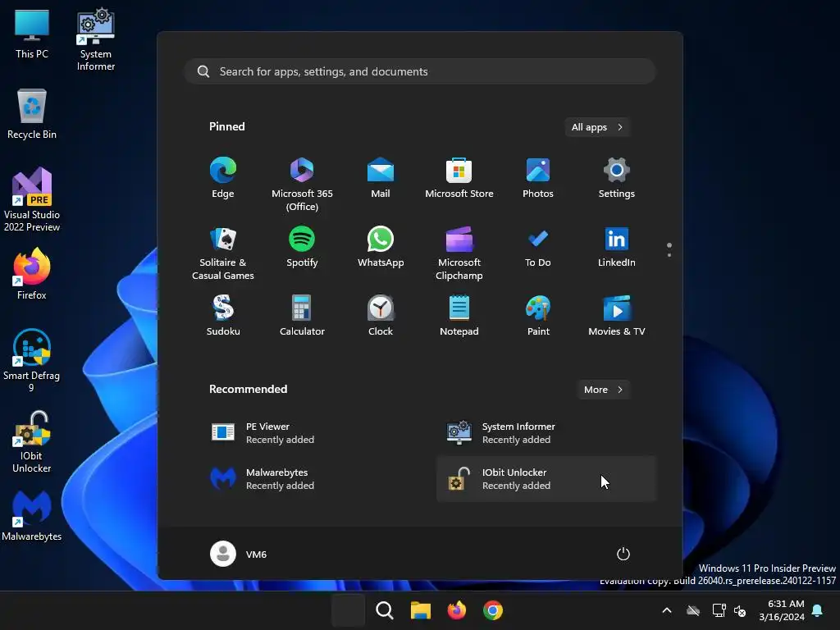This screenshot has width=840, height=630.
Task: Open OneDrive tray icon
Action: [x=693, y=610]
